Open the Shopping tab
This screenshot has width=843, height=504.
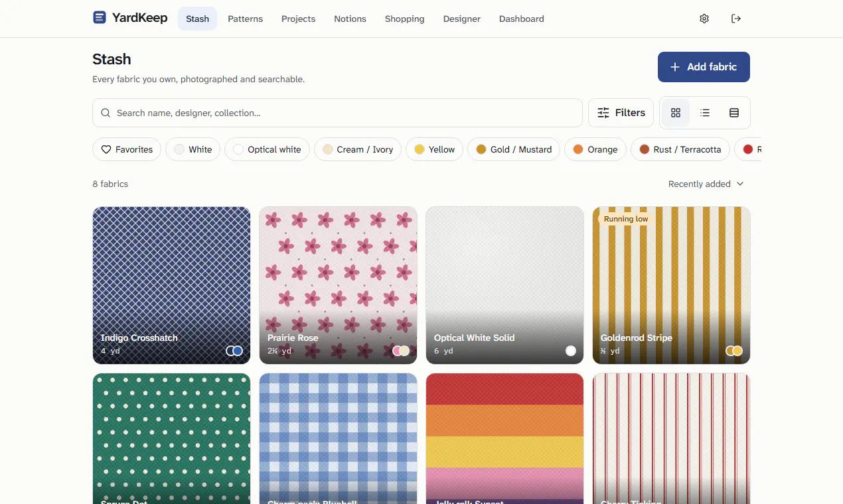tap(404, 19)
